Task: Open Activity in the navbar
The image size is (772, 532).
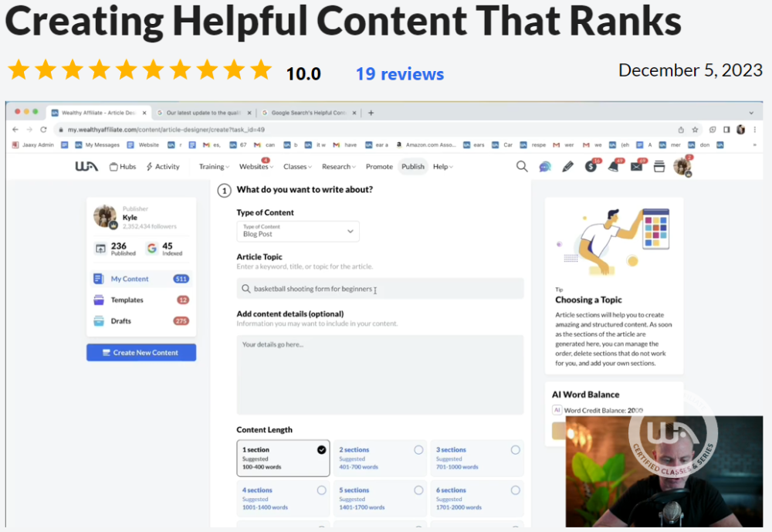Action: [x=163, y=167]
